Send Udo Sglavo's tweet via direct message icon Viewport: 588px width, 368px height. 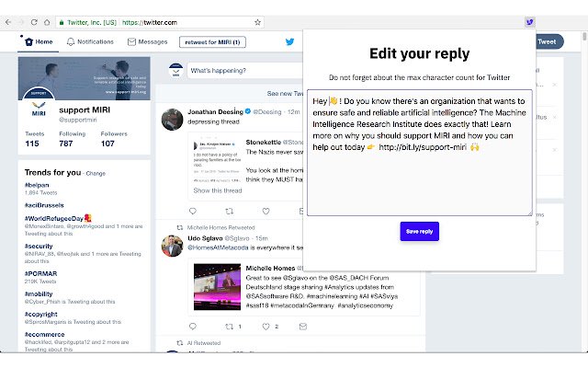(303, 327)
